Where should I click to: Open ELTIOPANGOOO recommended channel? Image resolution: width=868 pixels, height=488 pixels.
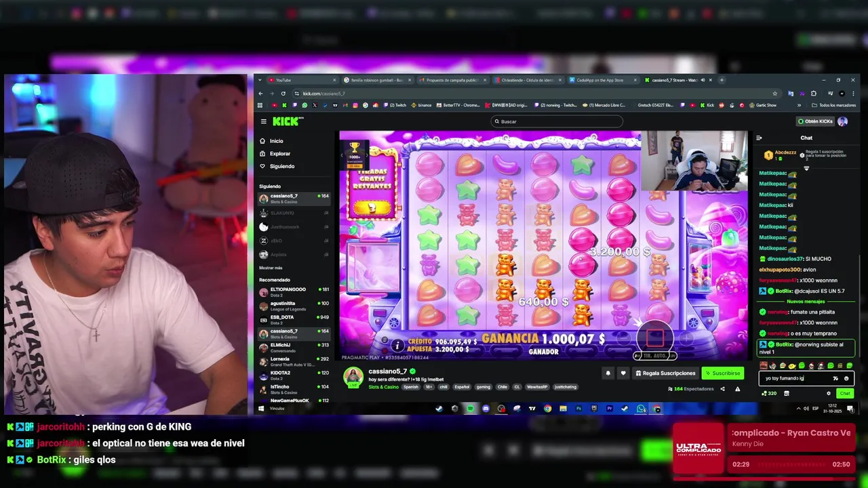coord(294,291)
